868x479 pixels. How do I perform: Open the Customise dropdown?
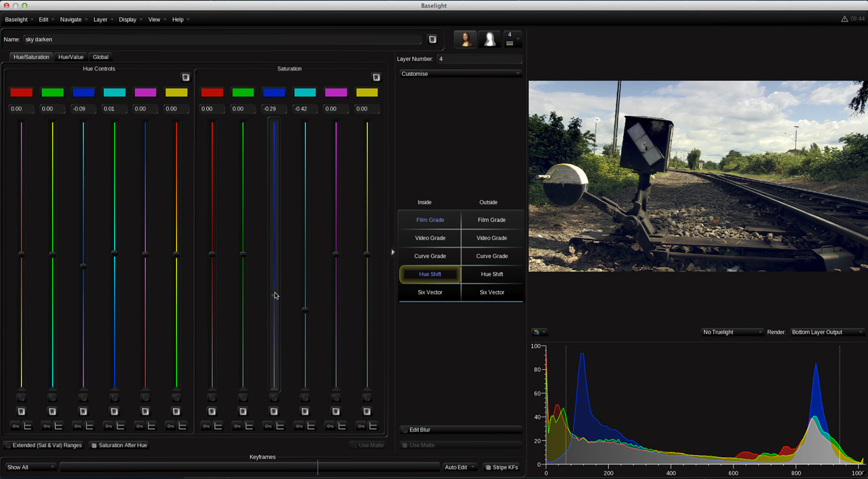[460, 73]
